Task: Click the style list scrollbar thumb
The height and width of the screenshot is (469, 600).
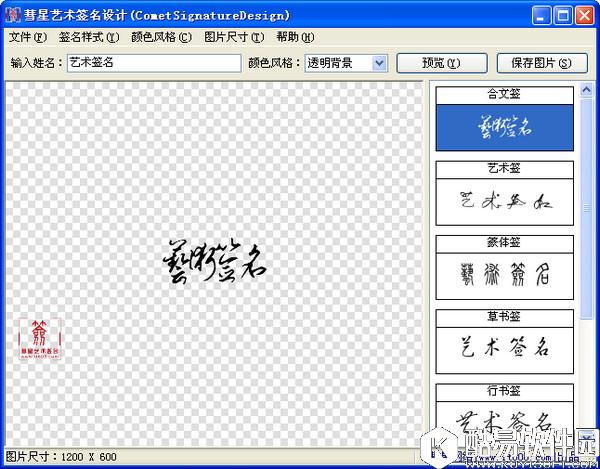Action: click(x=586, y=208)
